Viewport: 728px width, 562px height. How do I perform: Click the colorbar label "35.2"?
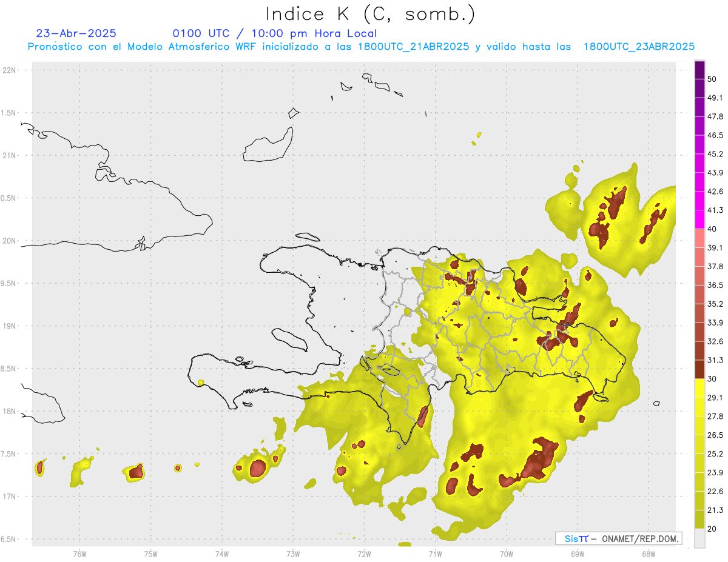pyautogui.click(x=715, y=304)
